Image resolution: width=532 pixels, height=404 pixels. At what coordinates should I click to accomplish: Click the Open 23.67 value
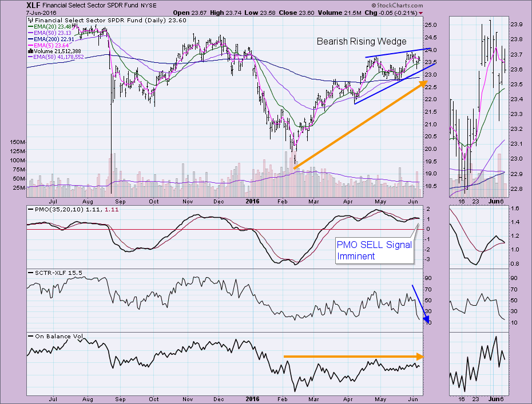pyautogui.click(x=190, y=13)
